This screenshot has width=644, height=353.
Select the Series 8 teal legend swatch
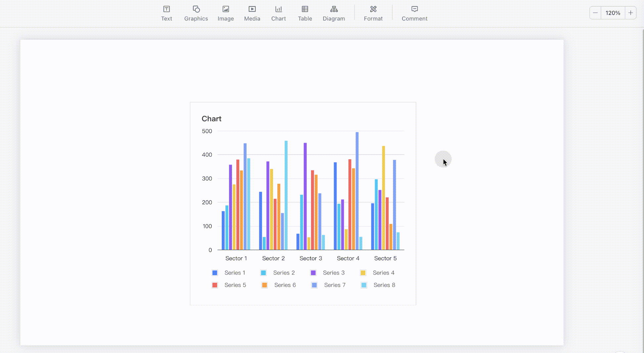pos(363,285)
